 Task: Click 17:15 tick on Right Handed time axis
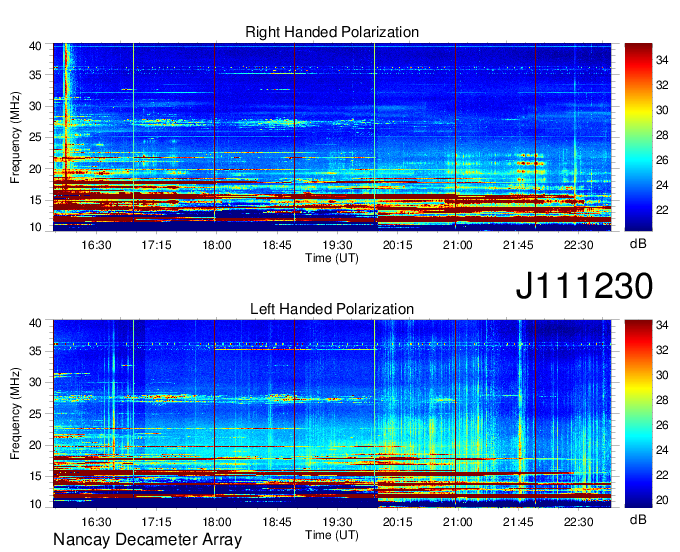coord(157,245)
